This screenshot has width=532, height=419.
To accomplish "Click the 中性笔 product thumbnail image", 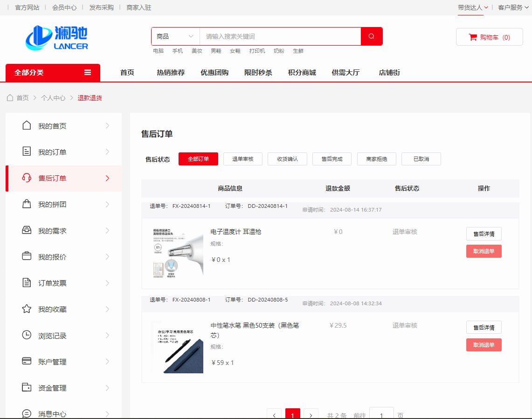I will click(x=178, y=347).
